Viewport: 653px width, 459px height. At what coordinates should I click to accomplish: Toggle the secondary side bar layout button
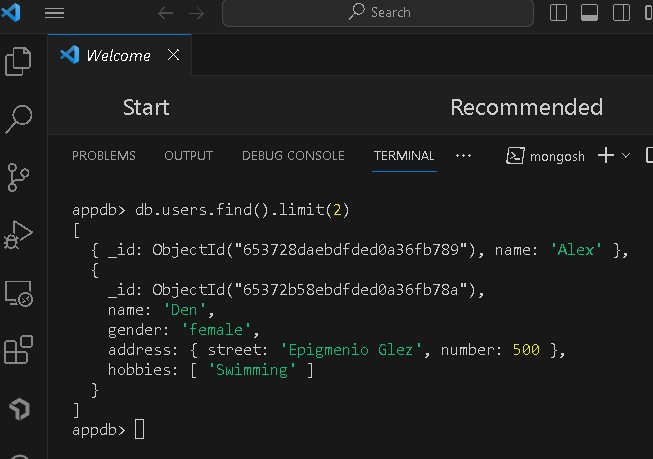tap(621, 13)
